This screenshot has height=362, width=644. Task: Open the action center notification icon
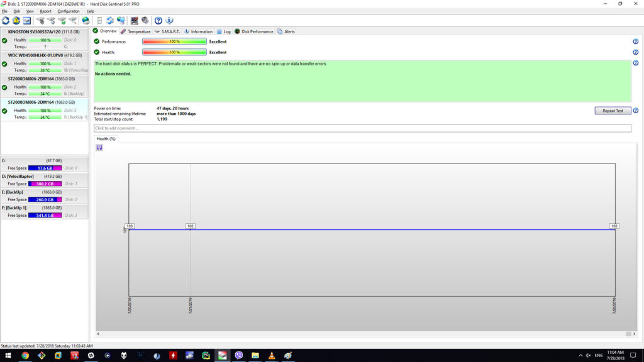[x=633, y=356]
